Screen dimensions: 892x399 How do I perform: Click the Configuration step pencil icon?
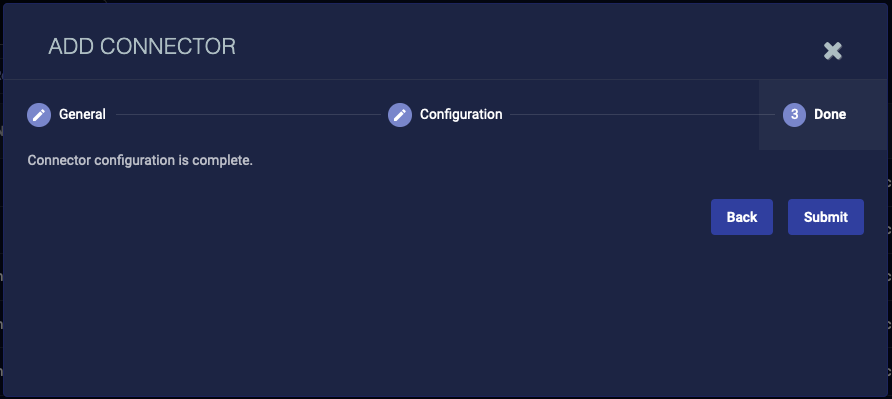pos(400,114)
